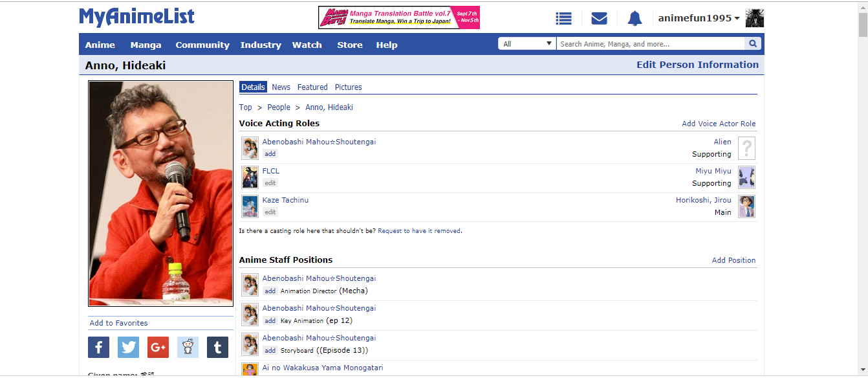The height and width of the screenshot is (378, 868).
Task: Click edit button under Kaze Tachinu
Action: (x=270, y=212)
